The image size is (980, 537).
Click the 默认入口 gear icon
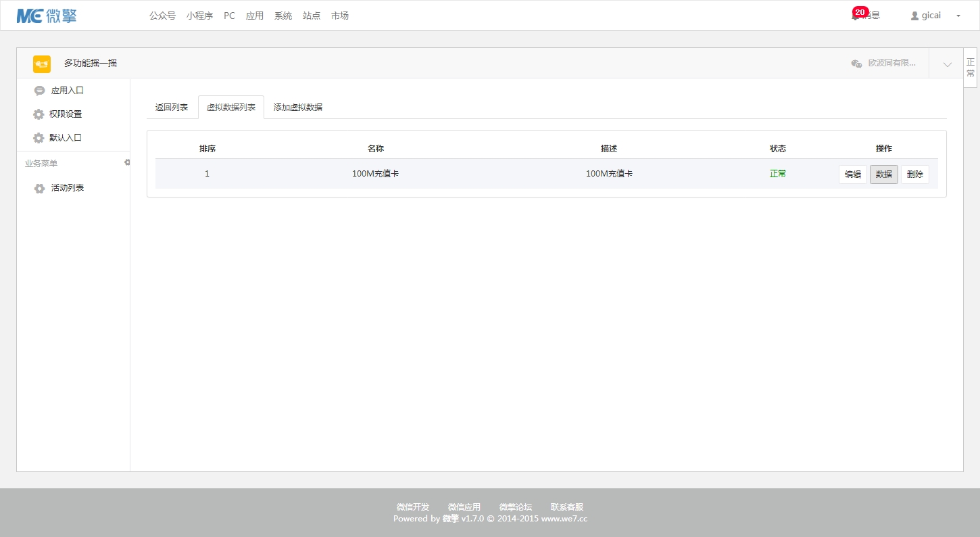tap(39, 138)
